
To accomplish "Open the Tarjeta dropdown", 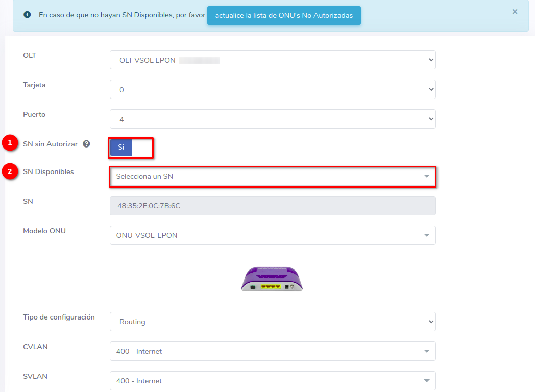I will (x=273, y=90).
